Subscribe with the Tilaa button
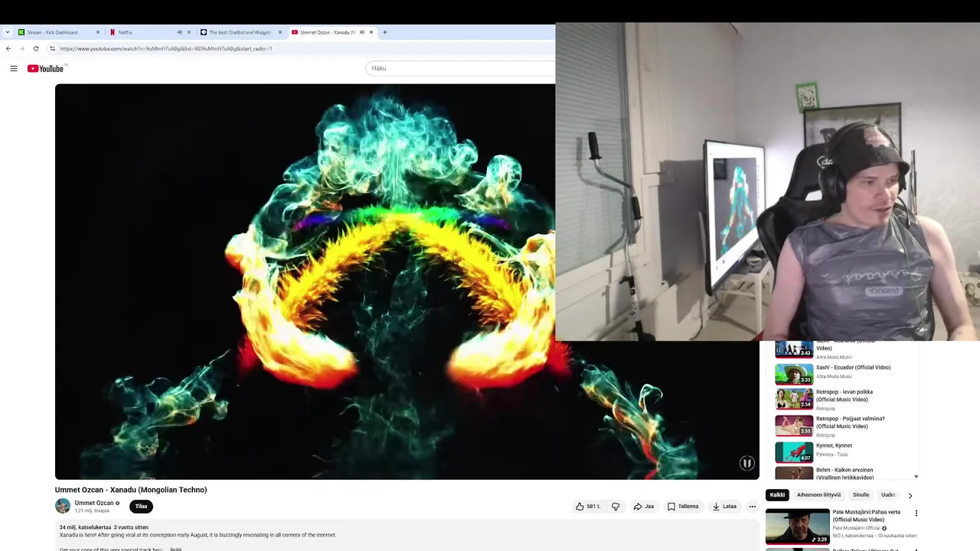Viewport: 980px width, 551px height. pos(141,506)
